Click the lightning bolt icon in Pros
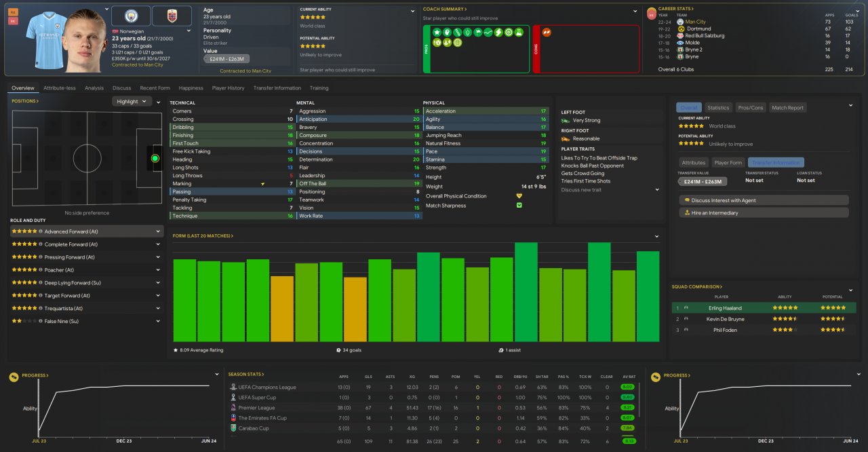The height and width of the screenshot is (452, 868). tap(498, 32)
